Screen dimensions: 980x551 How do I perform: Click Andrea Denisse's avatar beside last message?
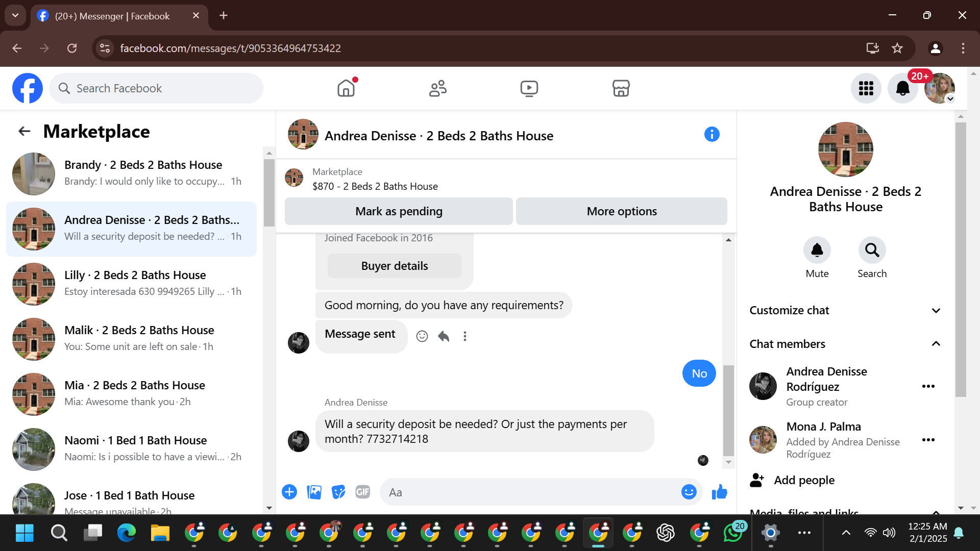pos(299,441)
